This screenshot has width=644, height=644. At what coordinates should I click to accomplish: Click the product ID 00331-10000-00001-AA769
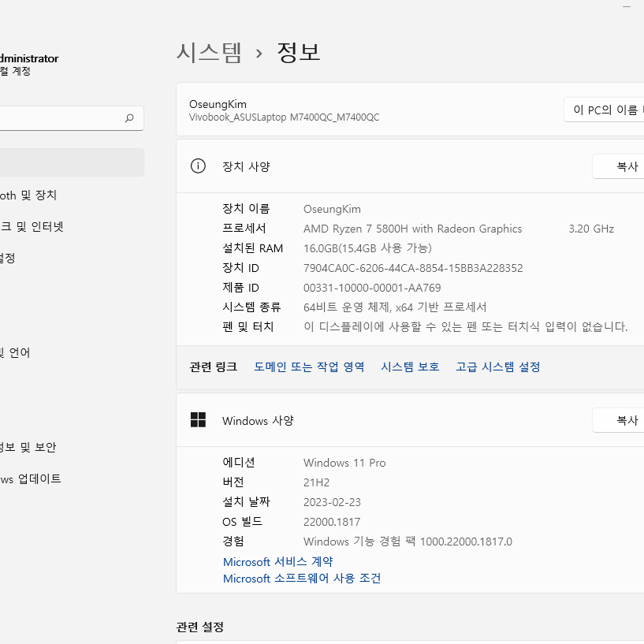(372, 288)
